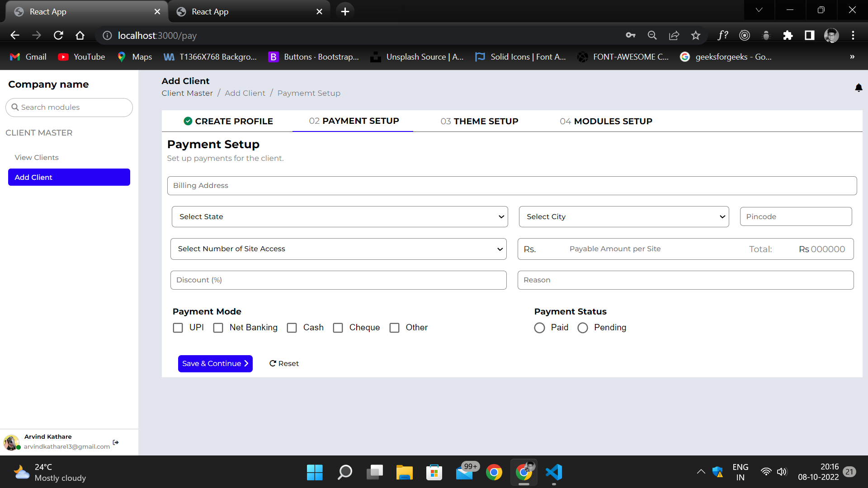The height and width of the screenshot is (488, 868).
Task: Check the UPI payment mode
Action: pyautogui.click(x=178, y=328)
